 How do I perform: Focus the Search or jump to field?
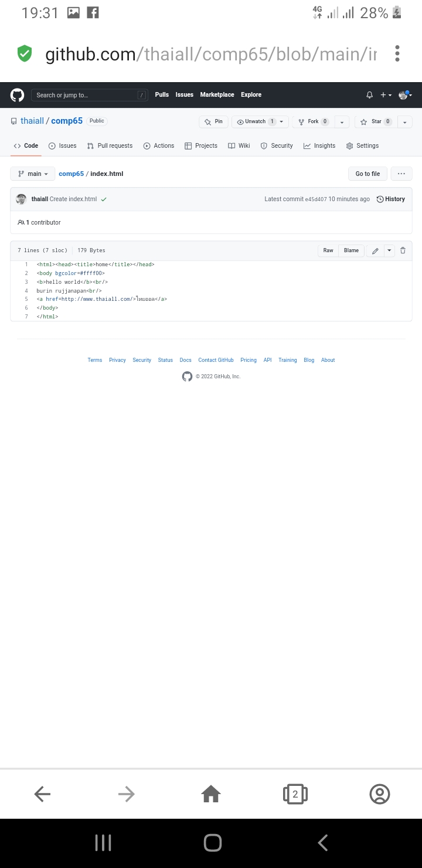pos(90,95)
